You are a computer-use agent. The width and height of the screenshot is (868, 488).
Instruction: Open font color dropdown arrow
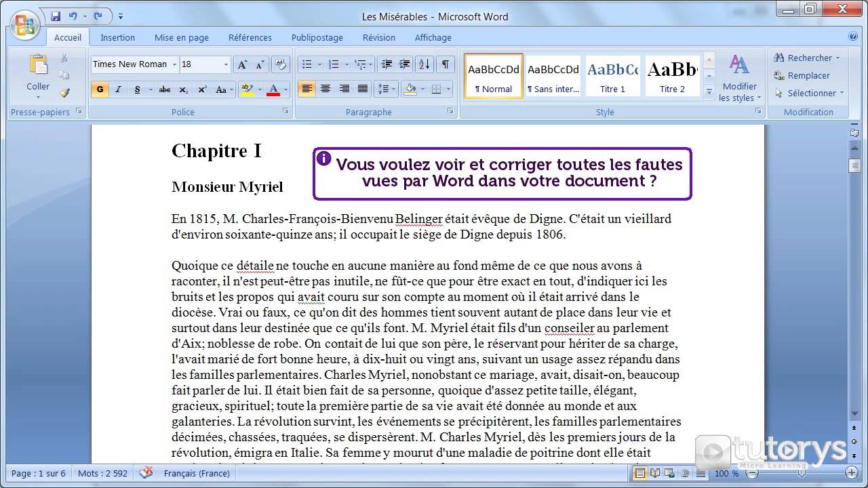click(285, 89)
